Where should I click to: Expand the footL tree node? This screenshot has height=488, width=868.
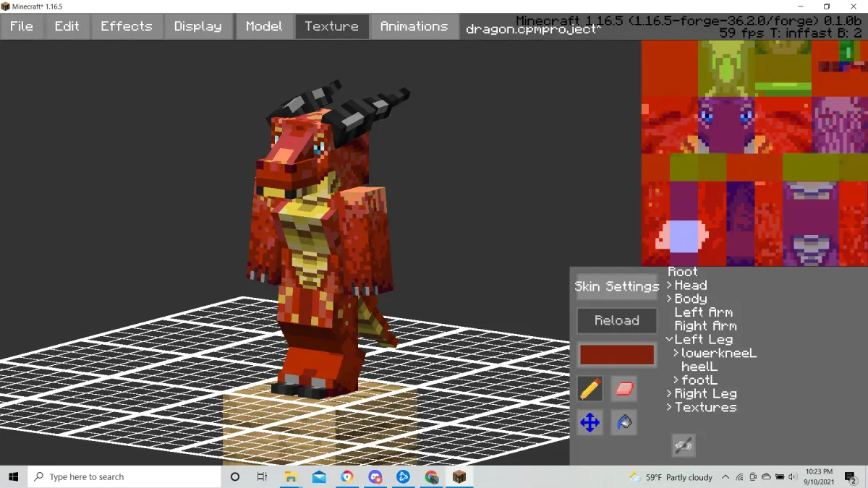676,380
